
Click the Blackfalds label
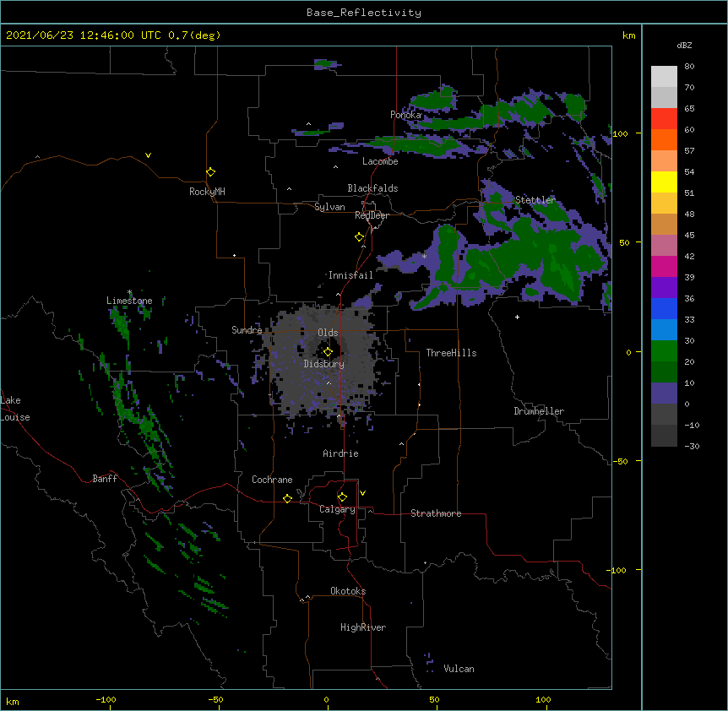point(372,188)
